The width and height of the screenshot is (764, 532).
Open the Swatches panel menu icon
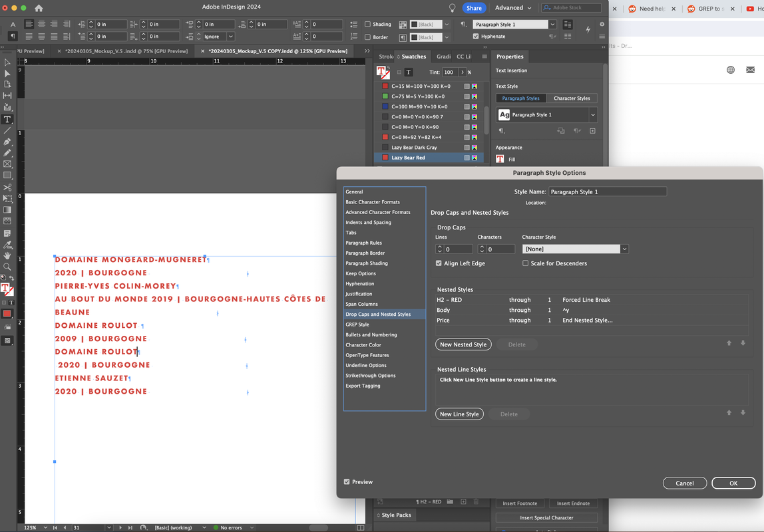tap(484, 57)
